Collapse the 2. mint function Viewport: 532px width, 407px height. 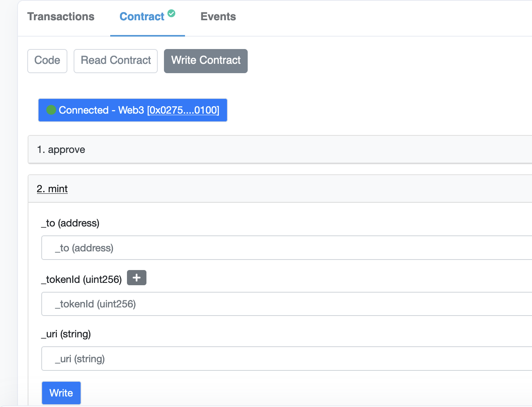(x=280, y=189)
